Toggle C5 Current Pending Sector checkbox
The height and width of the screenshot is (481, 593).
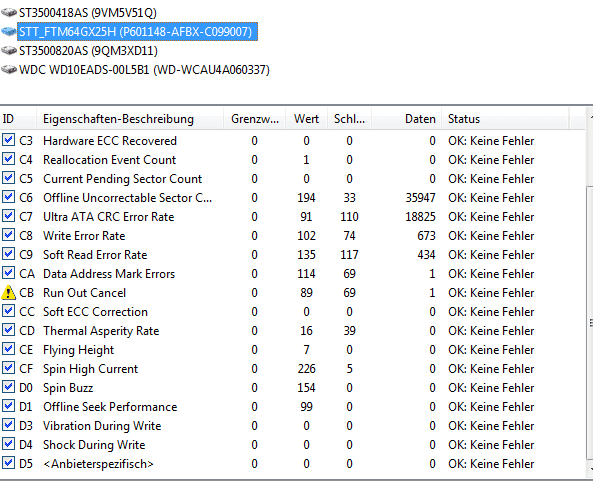pos(8,178)
